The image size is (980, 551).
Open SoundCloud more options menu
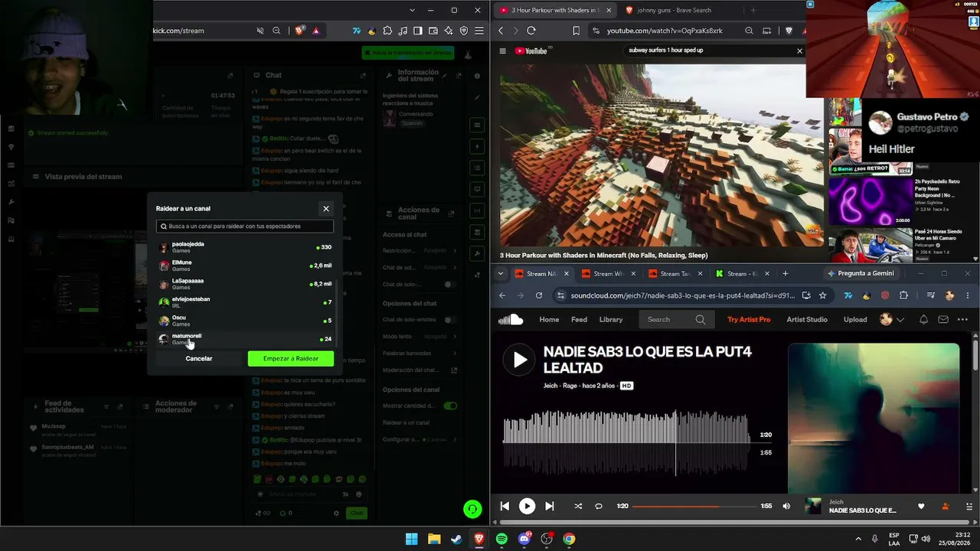(x=963, y=319)
